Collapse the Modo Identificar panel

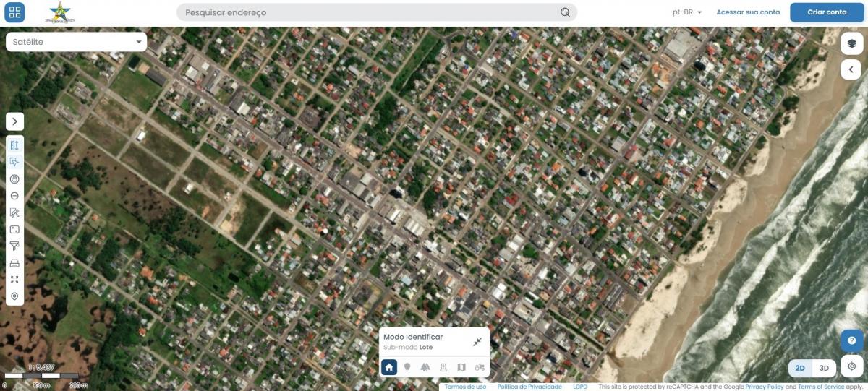[x=477, y=342]
